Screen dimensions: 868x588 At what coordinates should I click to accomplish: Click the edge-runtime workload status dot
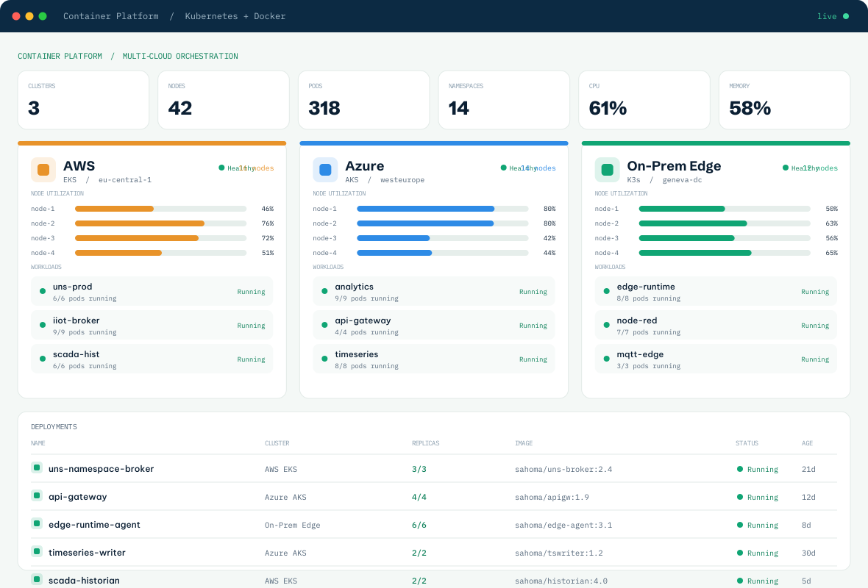click(x=606, y=292)
